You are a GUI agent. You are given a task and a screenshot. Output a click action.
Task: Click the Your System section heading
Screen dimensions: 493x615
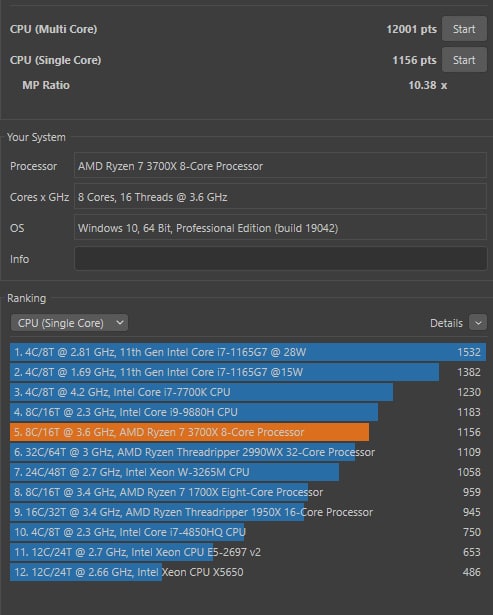coord(36,137)
